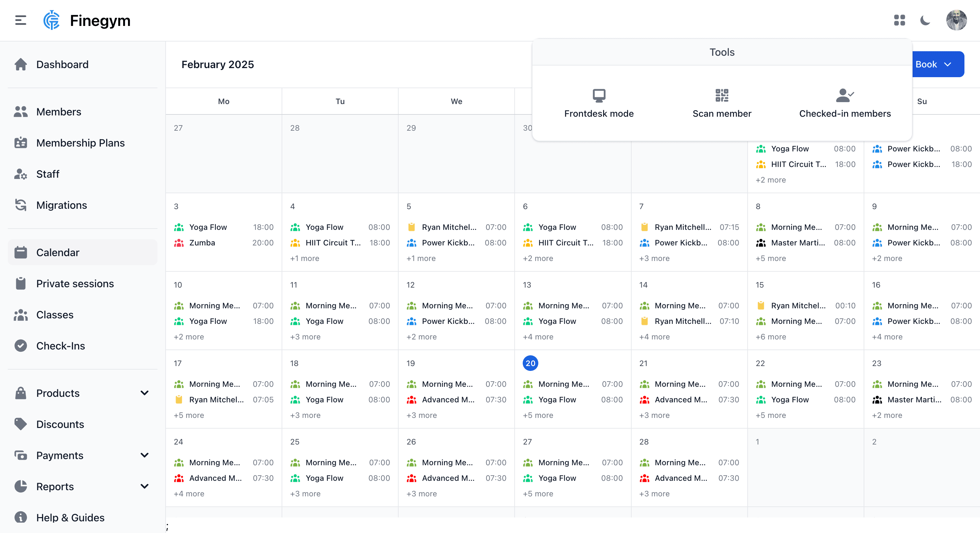The image size is (980, 533).
Task: Expand the Products section
Action: point(145,393)
